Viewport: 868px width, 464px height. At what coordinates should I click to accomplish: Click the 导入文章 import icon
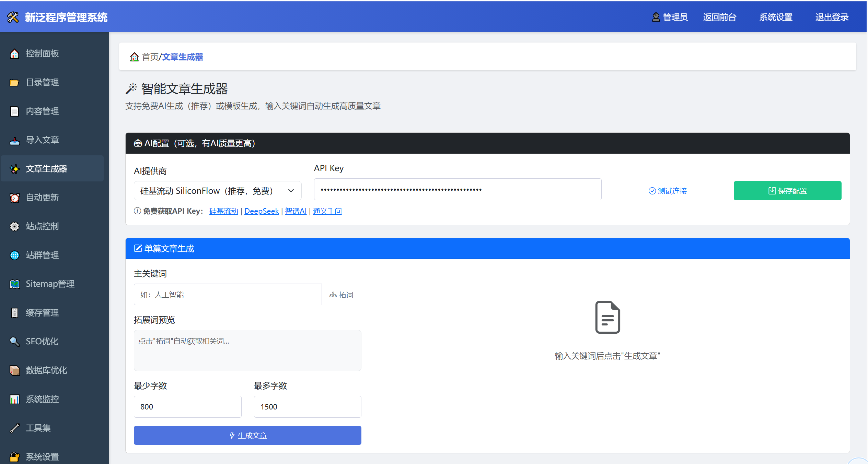pos(14,140)
